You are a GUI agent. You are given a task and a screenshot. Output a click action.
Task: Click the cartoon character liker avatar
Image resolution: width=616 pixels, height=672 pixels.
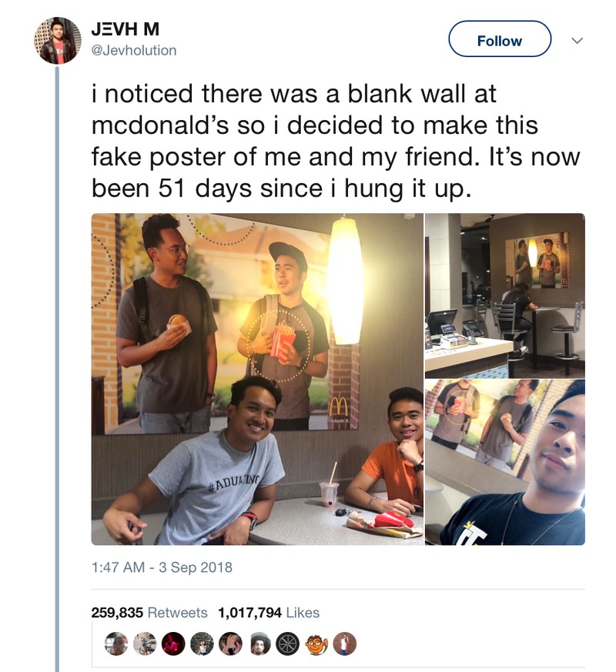point(316,644)
